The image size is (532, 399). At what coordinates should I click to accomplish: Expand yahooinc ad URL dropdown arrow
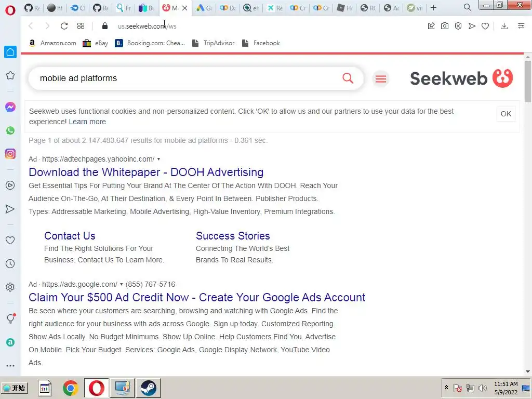tap(158, 159)
